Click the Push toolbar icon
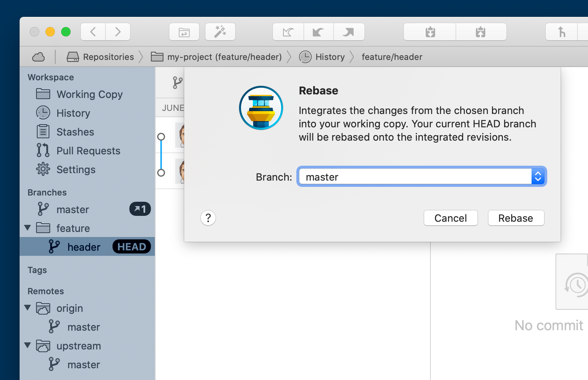Screen dimensions: 588x380 pyautogui.click(x=349, y=32)
